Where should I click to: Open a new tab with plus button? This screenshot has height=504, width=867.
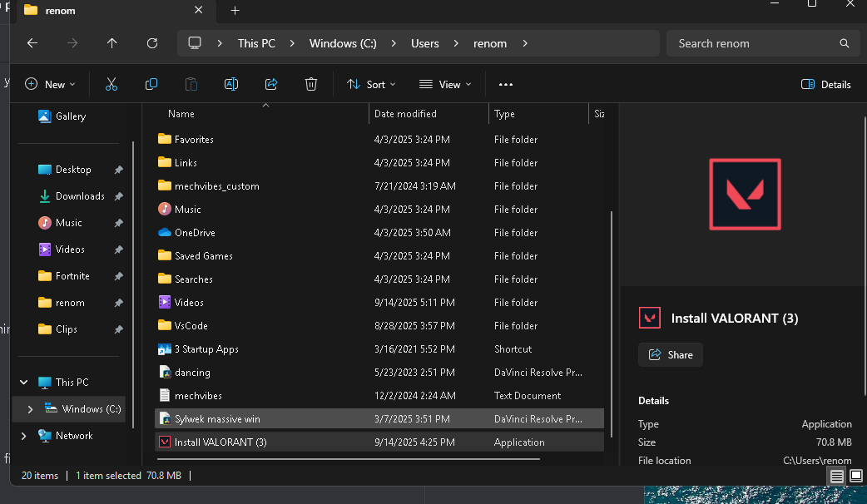235,11
